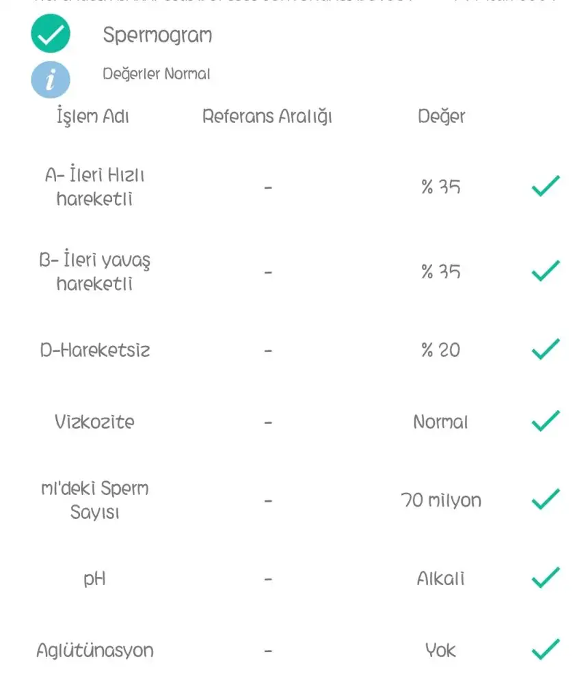588x700 pixels.
Task: Tap the blue info icon
Action: (x=51, y=79)
